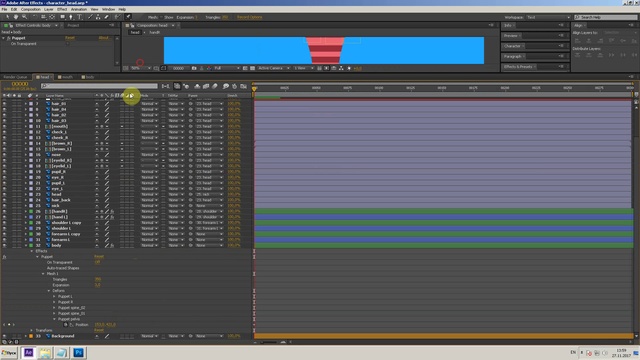Toggle Draft 3D timeline button
The width and height of the screenshot is (640, 360).
[186, 86]
